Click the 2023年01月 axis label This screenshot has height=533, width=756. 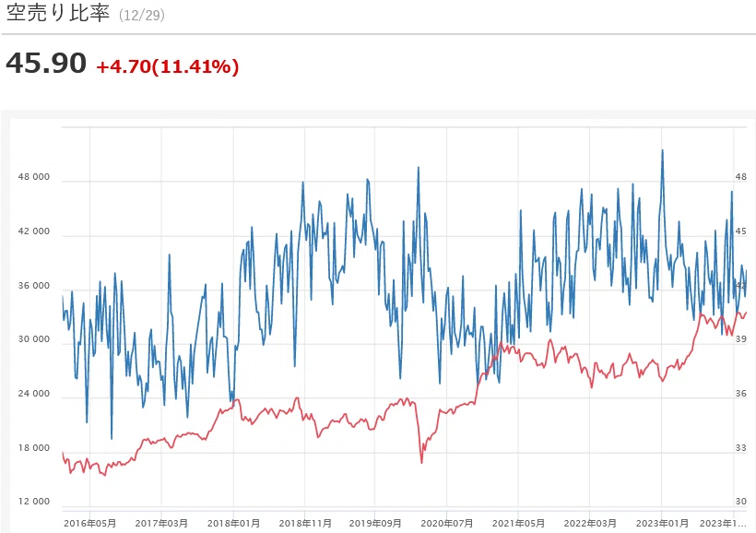[662, 524]
